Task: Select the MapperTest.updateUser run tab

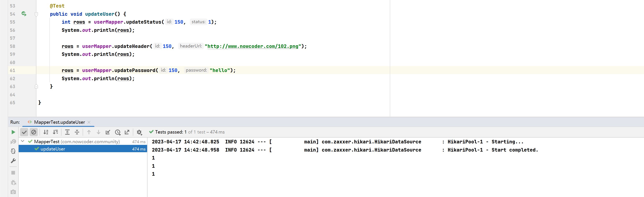Action: (59, 122)
